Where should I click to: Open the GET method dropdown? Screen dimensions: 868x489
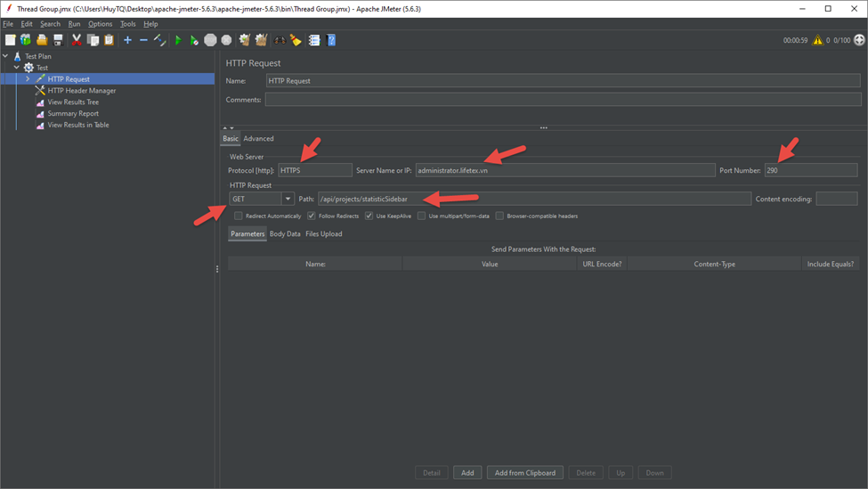(x=288, y=199)
